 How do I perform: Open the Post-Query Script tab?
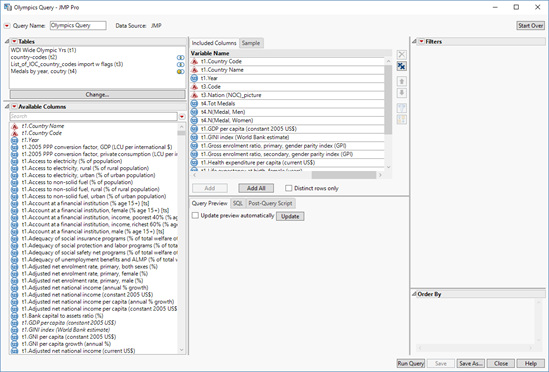(x=270, y=203)
